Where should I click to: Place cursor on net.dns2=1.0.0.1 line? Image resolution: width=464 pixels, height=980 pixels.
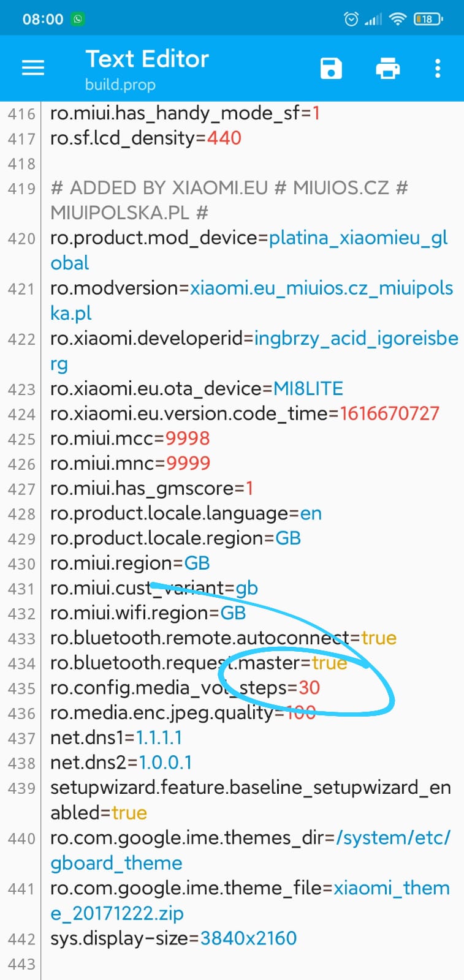(121, 763)
